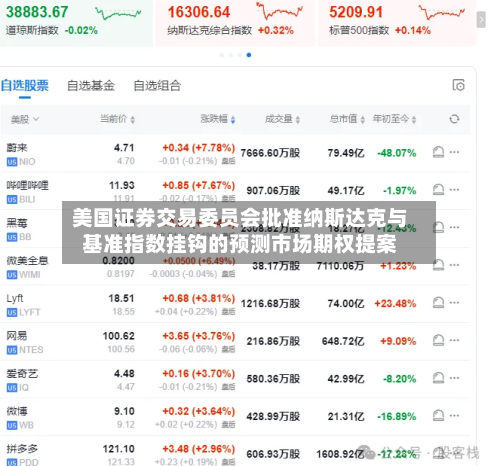This screenshot has width=500, height=466.
Task: Switch to the 自选组合 tab
Action: pyautogui.click(x=157, y=86)
